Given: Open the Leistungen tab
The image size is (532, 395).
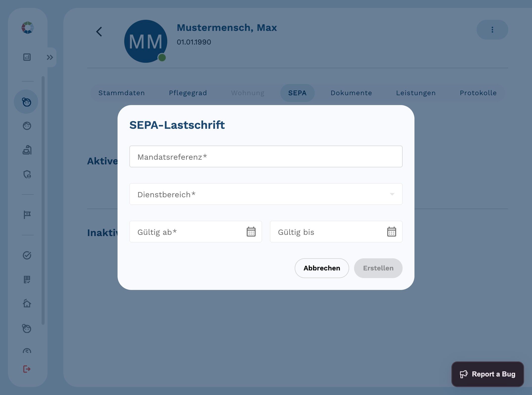Looking at the screenshot, I should tap(416, 93).
